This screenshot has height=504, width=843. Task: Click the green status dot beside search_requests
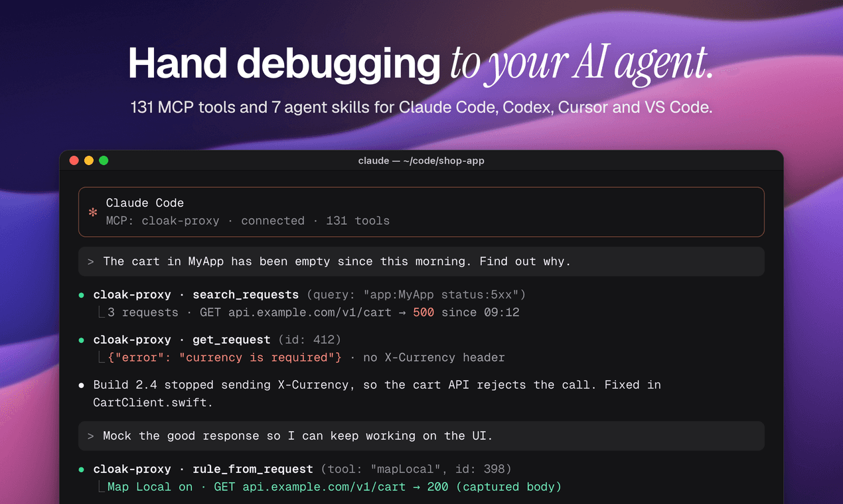click(x=82, y=295)
